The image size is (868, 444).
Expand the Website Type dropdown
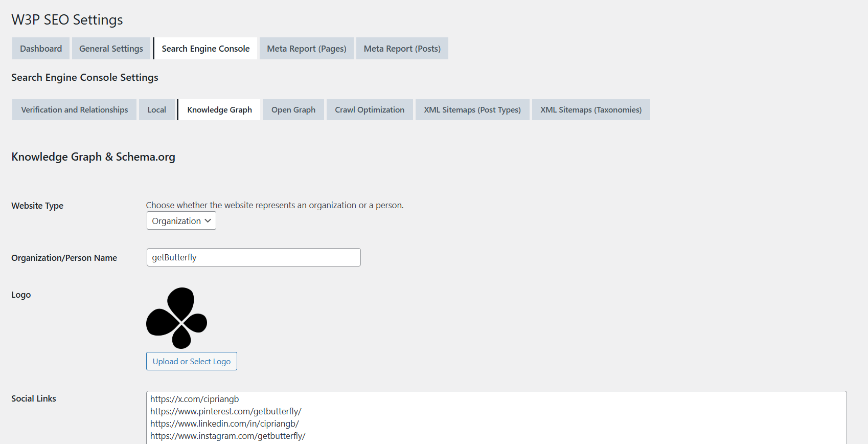(181, 221)
